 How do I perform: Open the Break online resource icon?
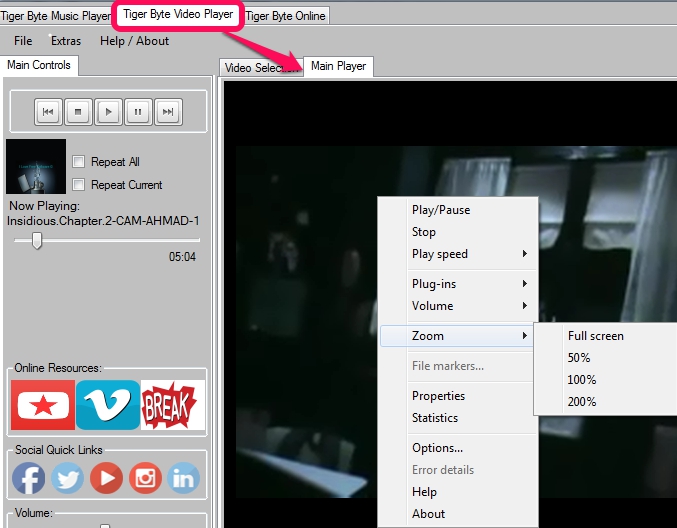coord(172,405)
